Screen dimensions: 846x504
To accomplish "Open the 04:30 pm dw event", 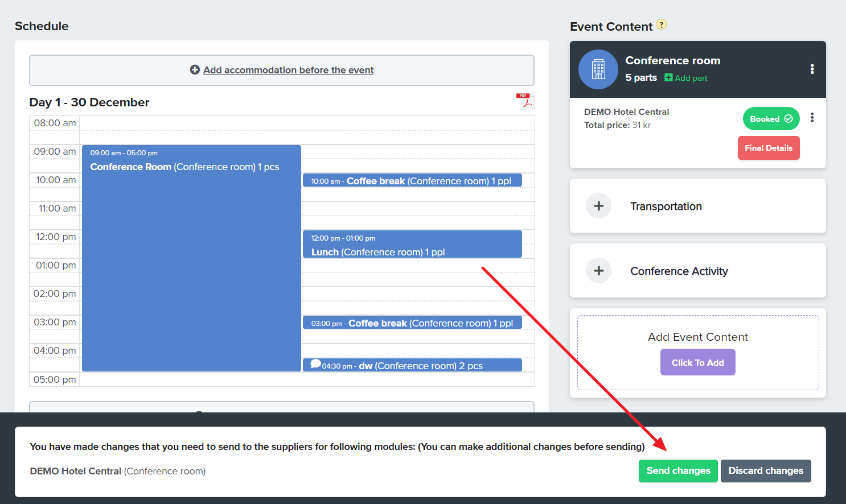I will coord(412,365).
